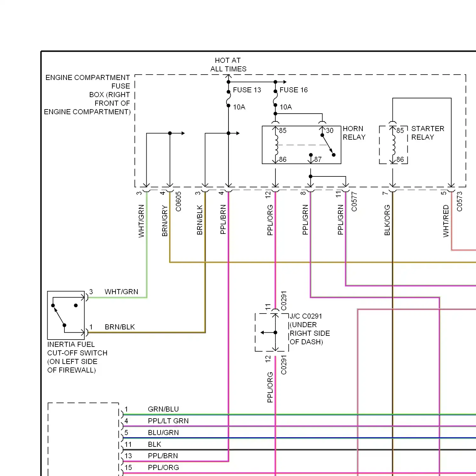Click the PPL/LT GRN pin 4 label
Image resolution: width=476 pixels, height=476 pixels.
pos(168,421)
